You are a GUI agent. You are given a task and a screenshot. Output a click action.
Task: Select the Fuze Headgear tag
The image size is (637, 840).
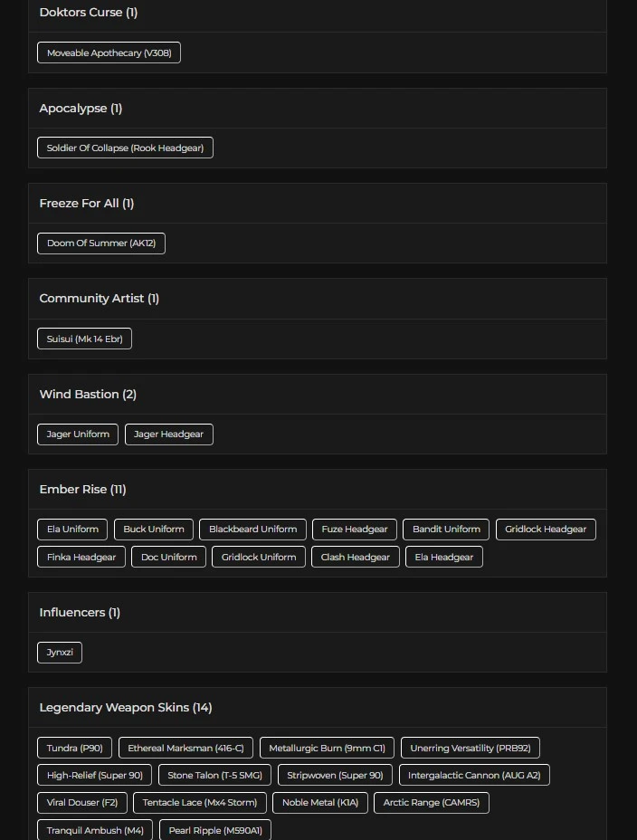coord(354,529)
